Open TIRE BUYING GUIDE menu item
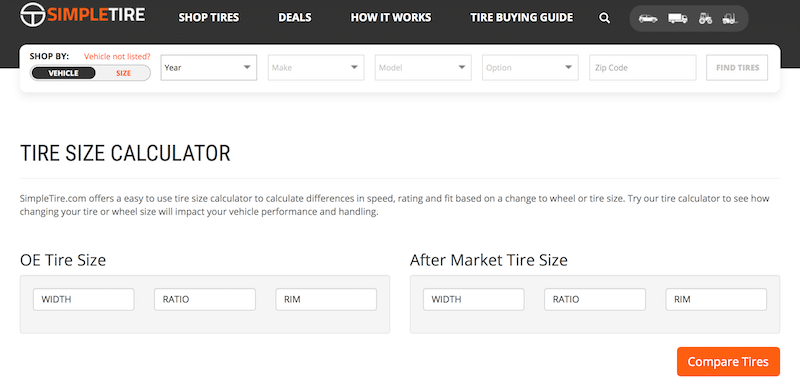The image size is (800, 389). pyautogui.click(x=521, y=18)
